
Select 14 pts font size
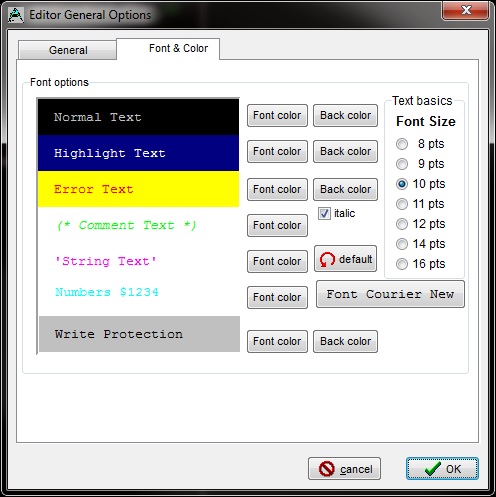tap(402, 244)
